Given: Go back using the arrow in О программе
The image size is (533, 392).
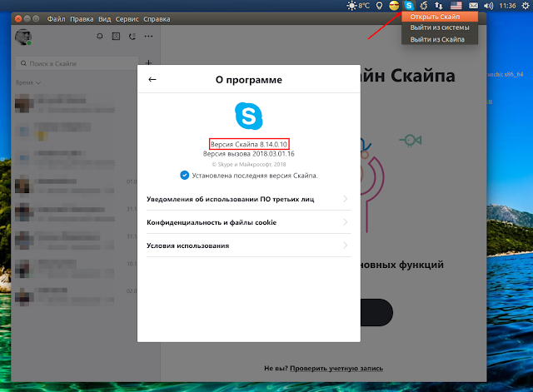Looking at the screenshot, I should click(x=152, y=80).
